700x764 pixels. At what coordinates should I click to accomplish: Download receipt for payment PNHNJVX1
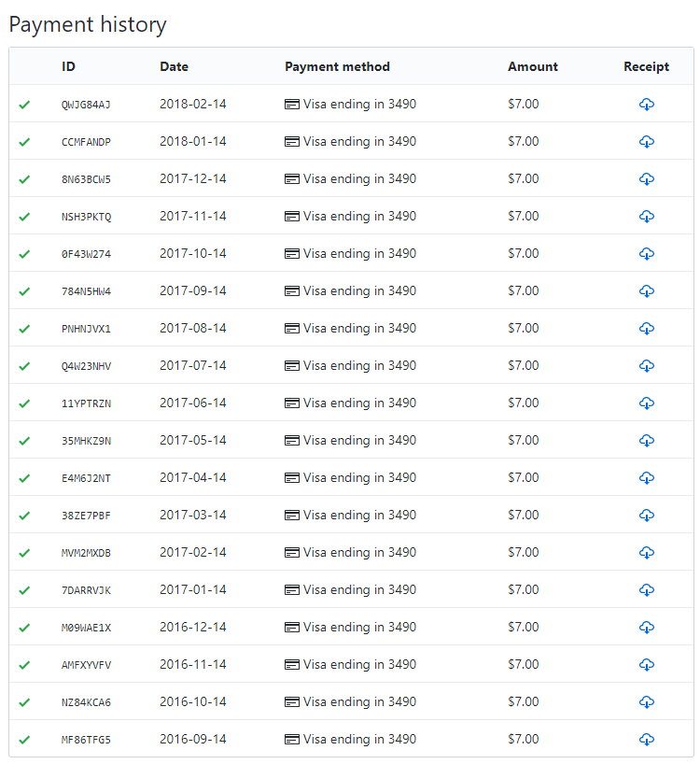(646, 328)
